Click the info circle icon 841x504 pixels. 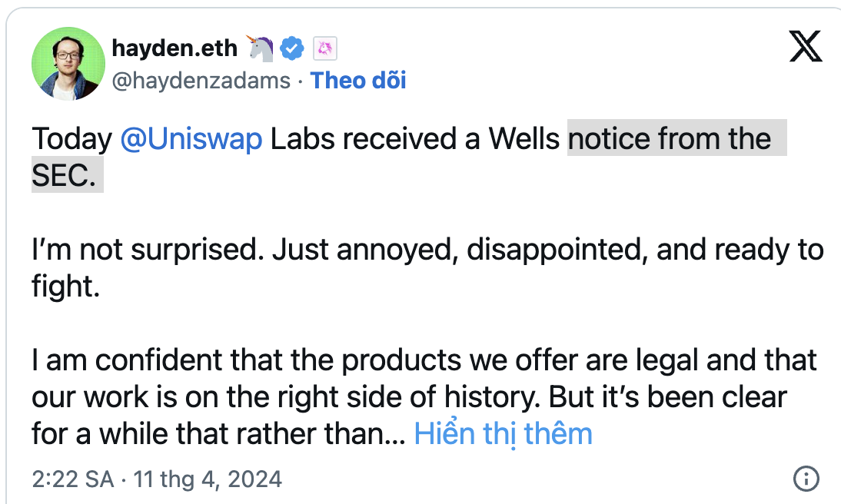click(x=806, y=479)
